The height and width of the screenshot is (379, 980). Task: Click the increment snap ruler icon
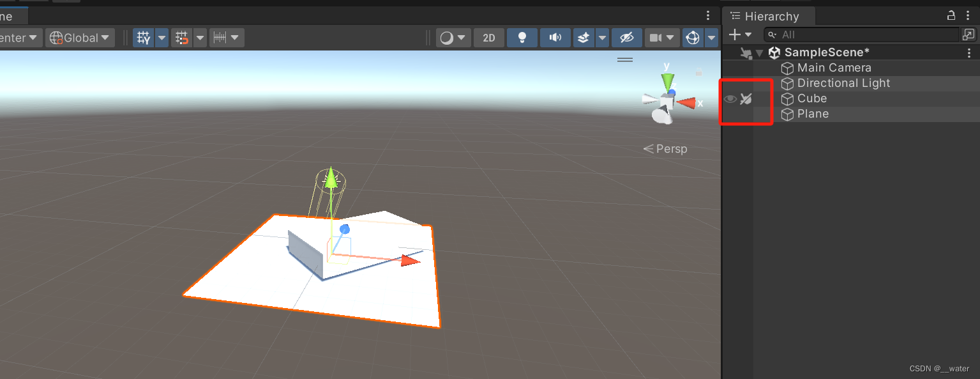click(222, 37)
